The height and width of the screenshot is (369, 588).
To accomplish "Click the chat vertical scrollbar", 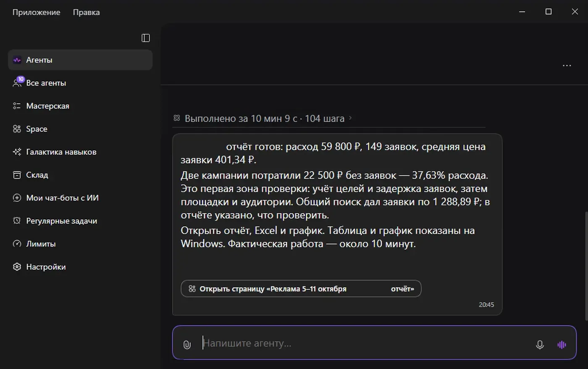I will click(x=586, y=266).
